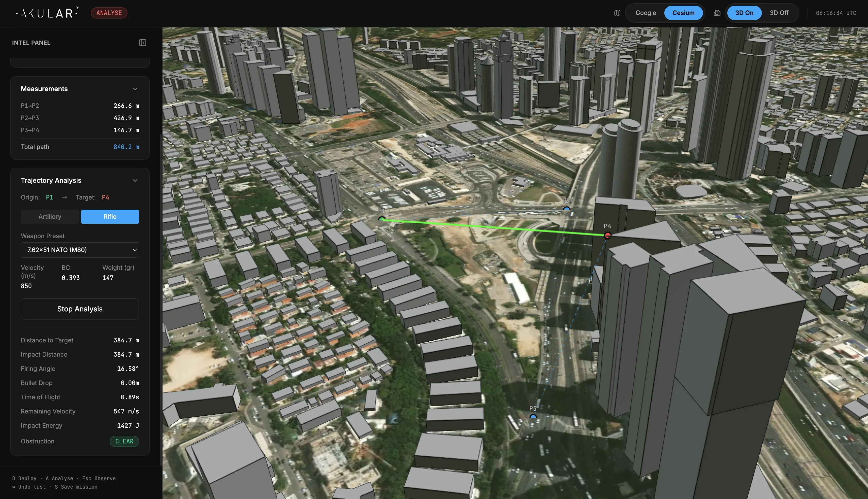Switch basemap to Google imagery
The image size is (868, 499).
pos(646,13)
